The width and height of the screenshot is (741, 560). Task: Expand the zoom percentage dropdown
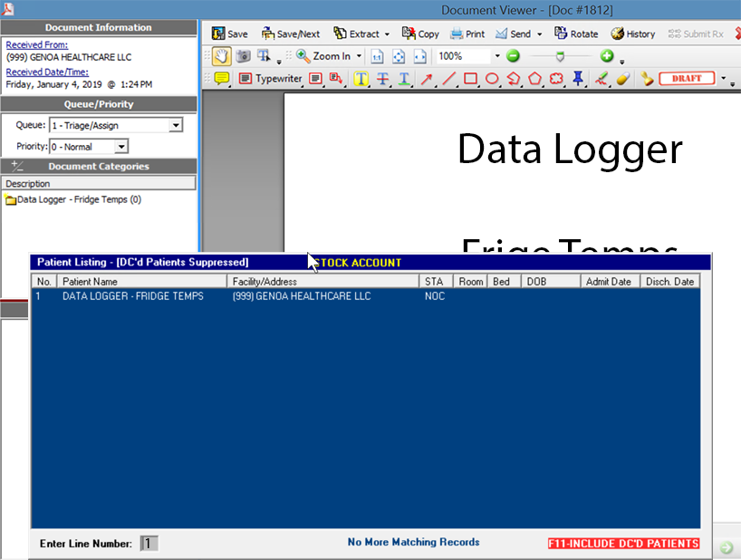tap(496, 56)
